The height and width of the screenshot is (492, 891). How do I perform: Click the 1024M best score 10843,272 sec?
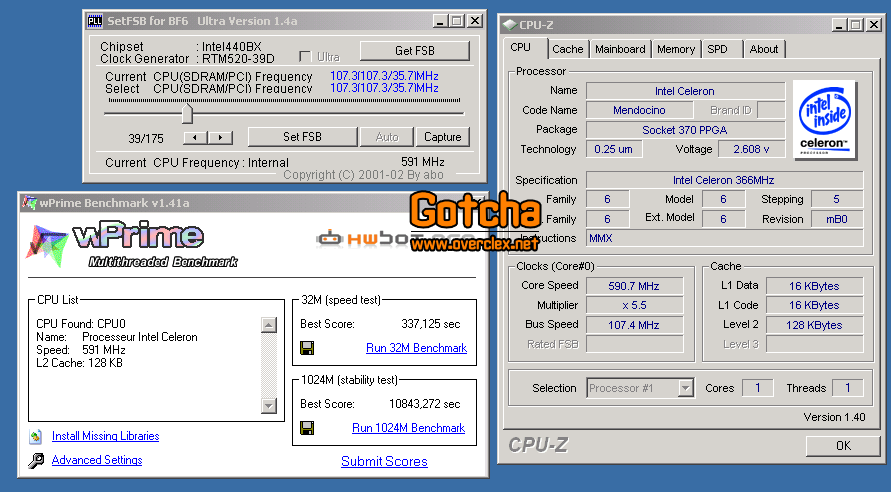(424, 404)
